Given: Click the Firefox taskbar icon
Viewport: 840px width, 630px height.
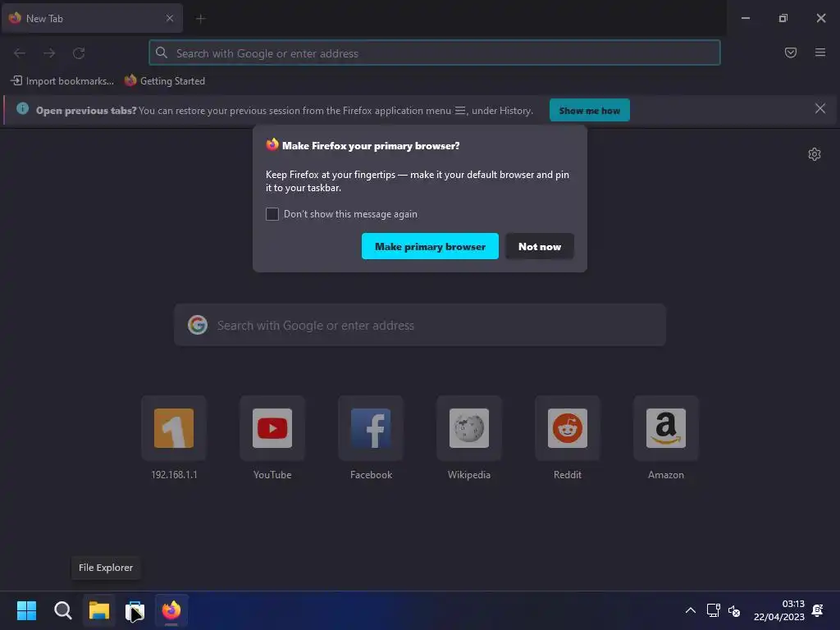Looking at the screenshot, I should [171, 610].
